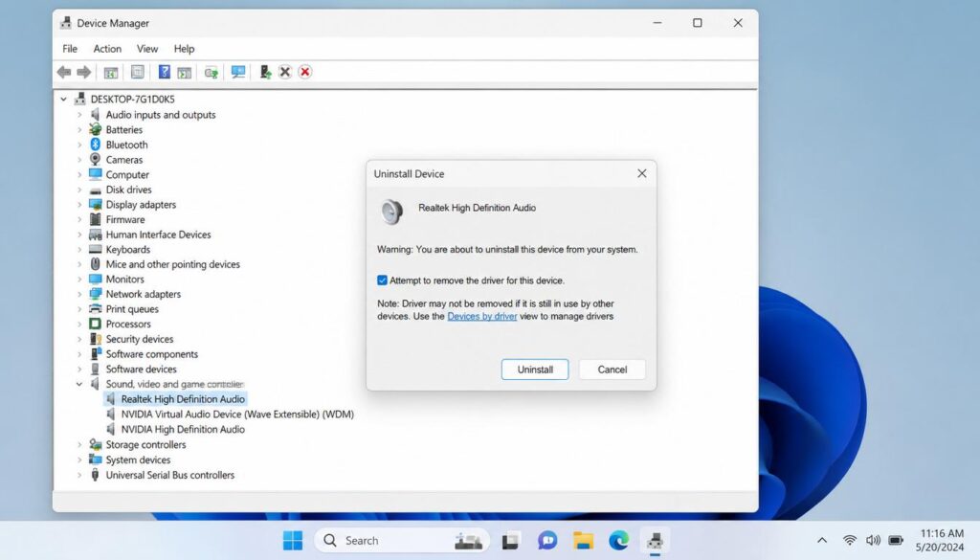
Task: Click the Task View taskbar icon
Action: (x=511, y=541)
